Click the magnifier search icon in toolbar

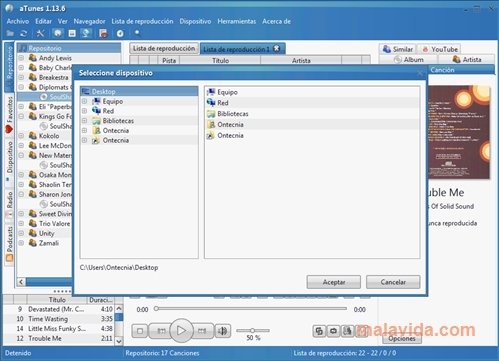137,33
